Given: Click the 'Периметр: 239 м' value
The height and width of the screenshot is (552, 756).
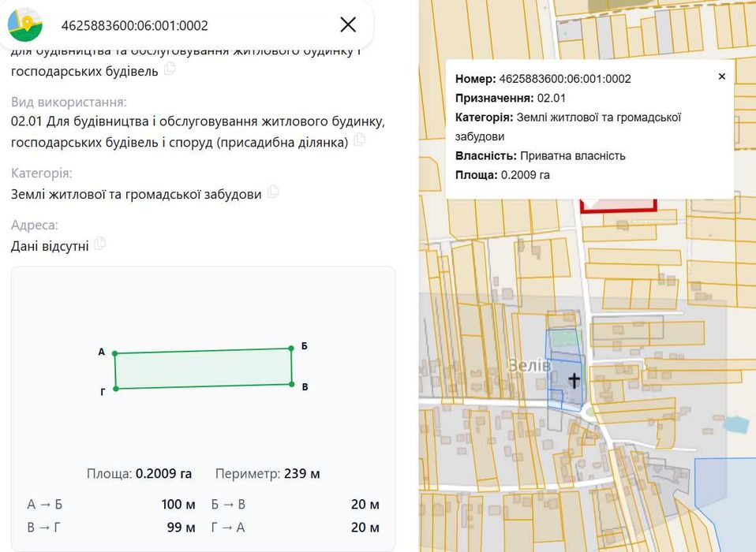Looking at the screenshot, I should click(x=268, y=474).
